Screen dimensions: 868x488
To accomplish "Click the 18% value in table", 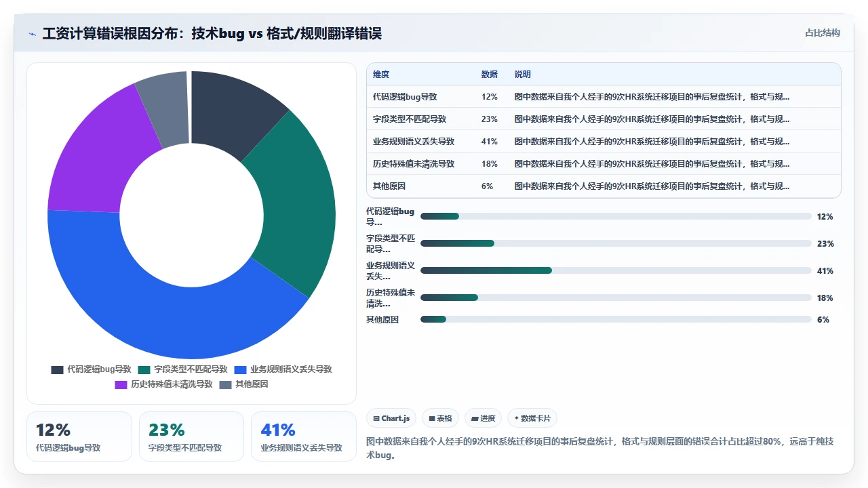I will (x=490, y=164).
